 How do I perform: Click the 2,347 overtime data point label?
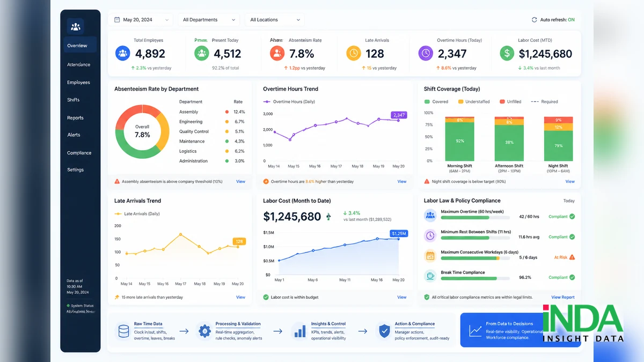click(399, 115)
